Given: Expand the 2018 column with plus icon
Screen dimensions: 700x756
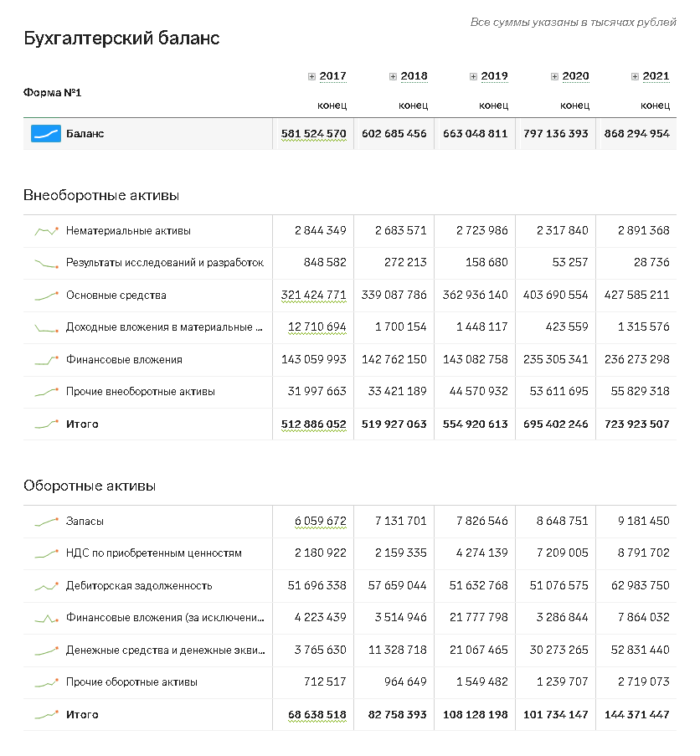Looking at the screenshot, I should 393,77.
